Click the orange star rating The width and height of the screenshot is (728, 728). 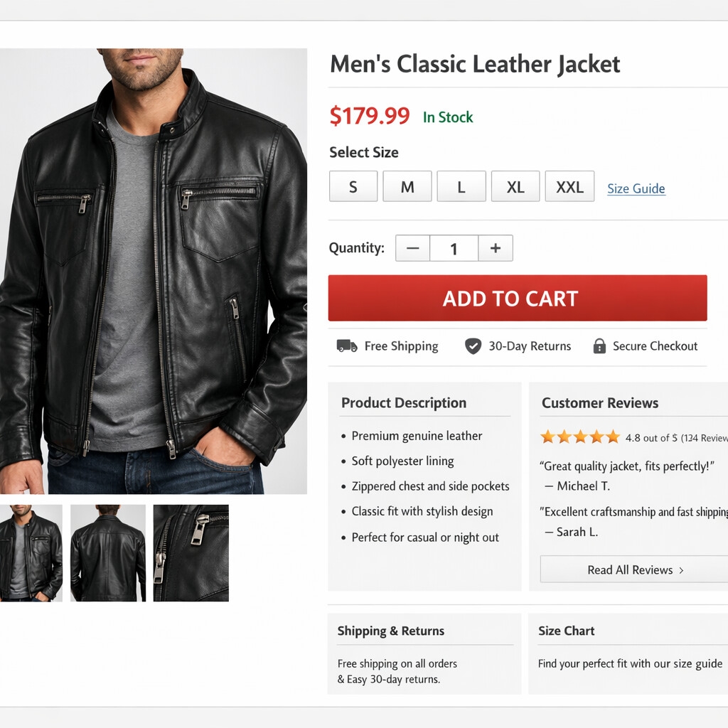click(580, 437)
